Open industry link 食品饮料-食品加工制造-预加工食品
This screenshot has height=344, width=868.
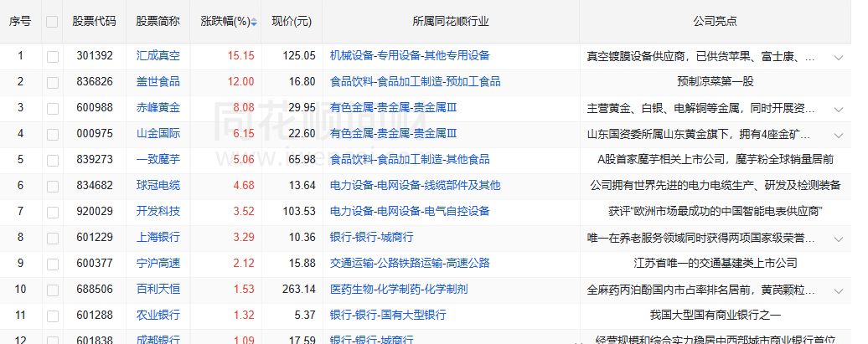[x=416, y=82]
